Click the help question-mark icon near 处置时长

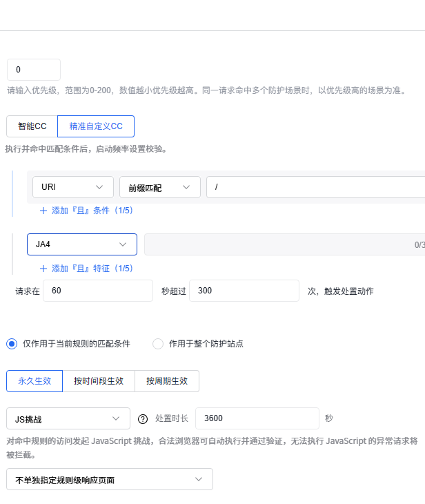point(143,419)
